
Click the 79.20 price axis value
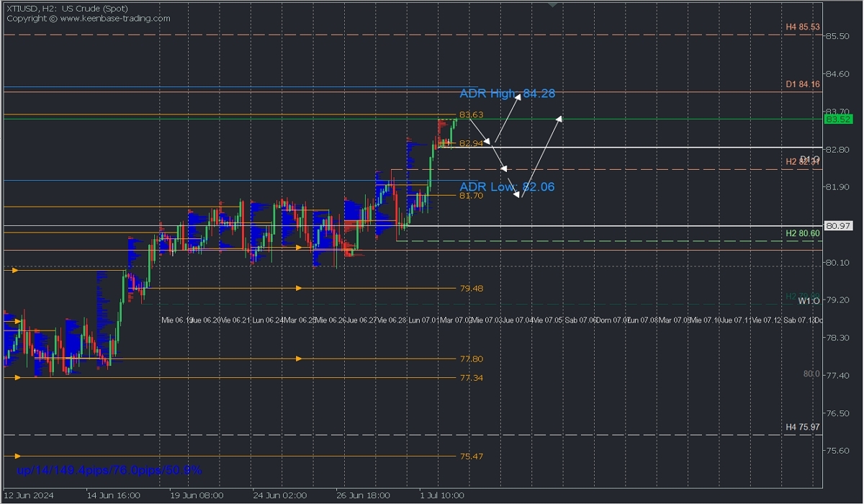tap(839, 300)
